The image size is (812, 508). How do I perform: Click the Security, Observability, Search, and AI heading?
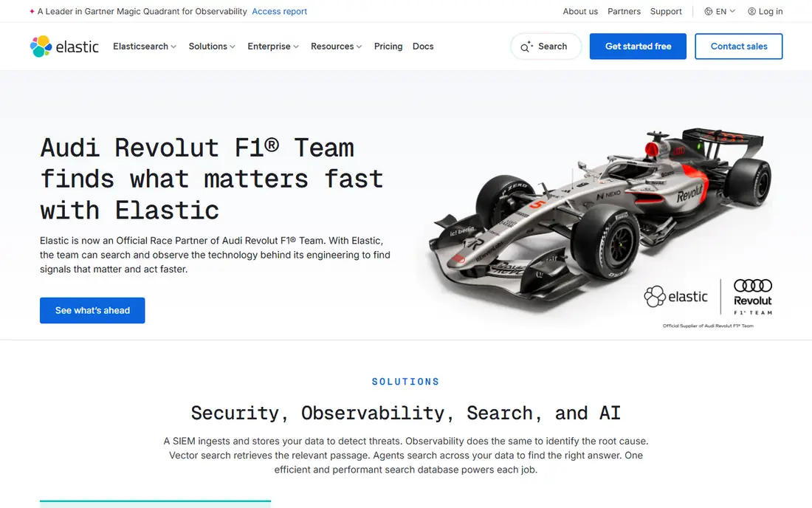coord(405,413)
